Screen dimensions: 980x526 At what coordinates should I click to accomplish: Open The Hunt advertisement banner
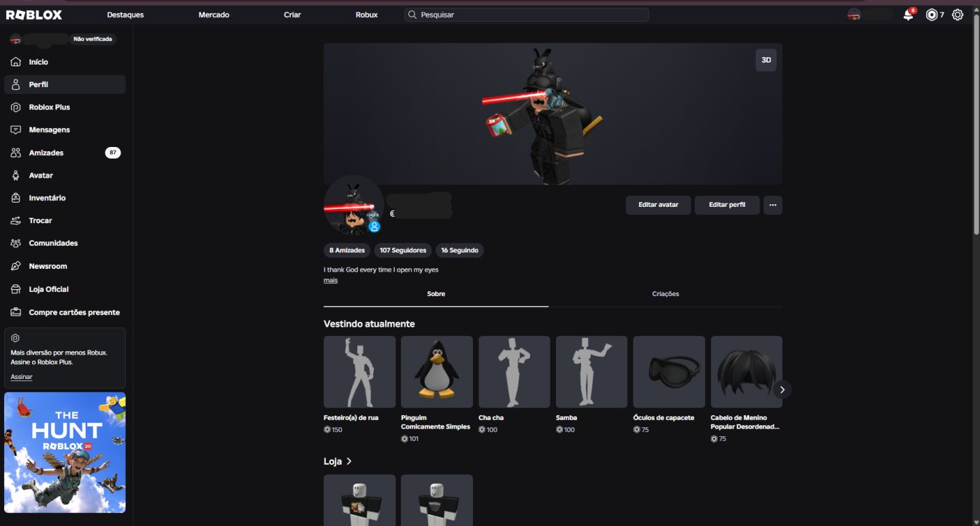[65, 453]
